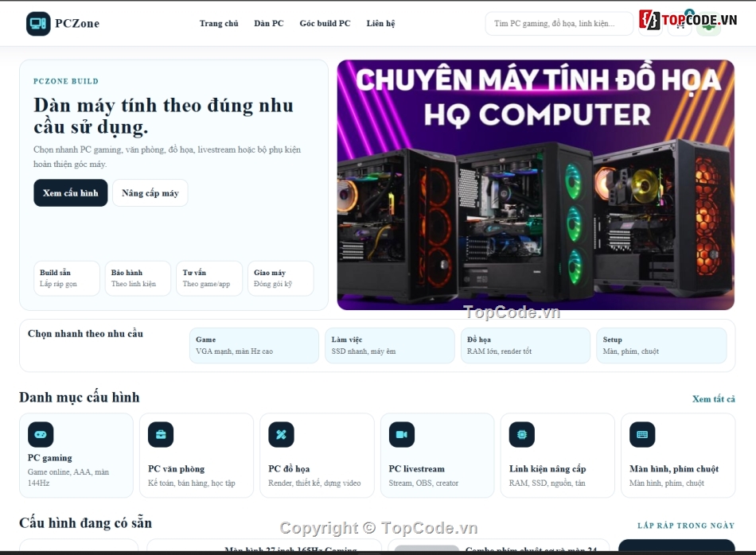Open the Màn hình, phím chuột category title
The height and width of the screenshot is (555, 756).
point(674,469)
